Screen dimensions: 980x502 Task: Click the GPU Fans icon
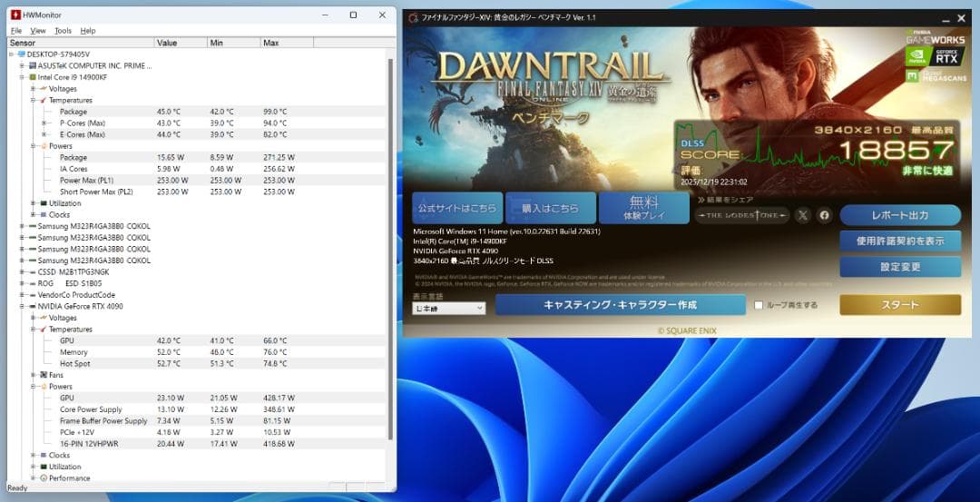44,375
